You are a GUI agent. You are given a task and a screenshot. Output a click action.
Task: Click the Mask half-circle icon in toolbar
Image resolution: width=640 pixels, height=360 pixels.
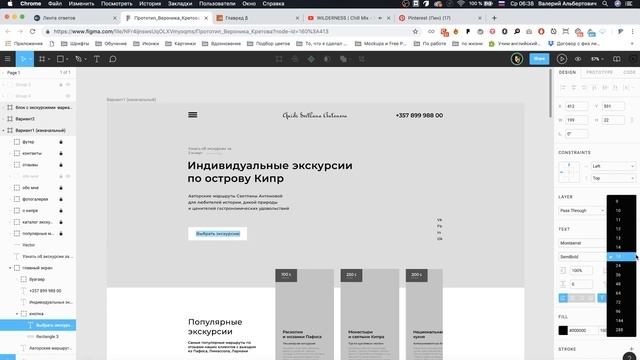(x=327, y=59)
